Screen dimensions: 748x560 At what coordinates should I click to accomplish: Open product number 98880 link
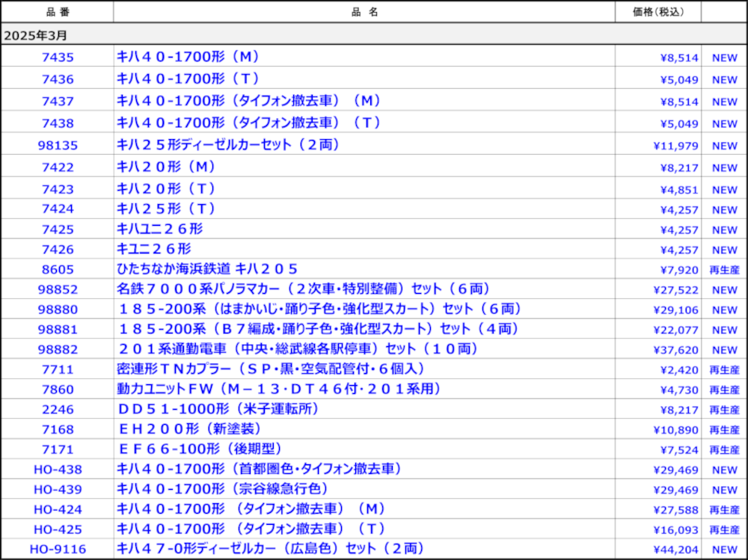coord(58,309)
